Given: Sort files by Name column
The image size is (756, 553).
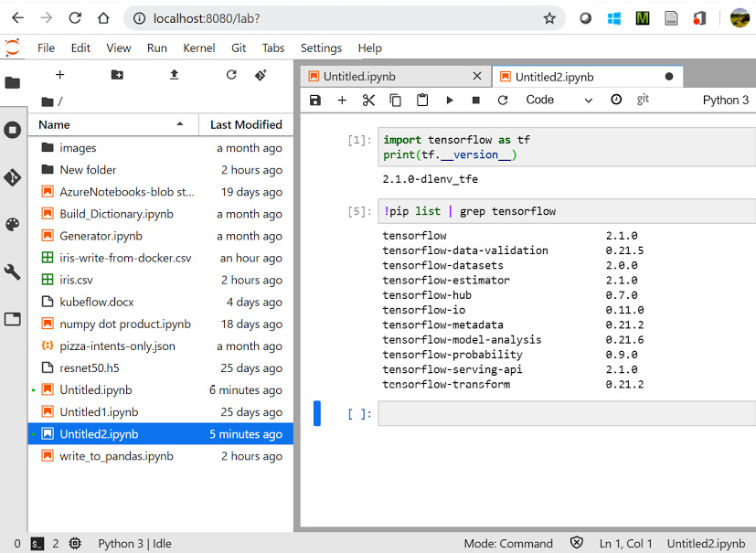Looking at the screenshot, I should point(113,125).
